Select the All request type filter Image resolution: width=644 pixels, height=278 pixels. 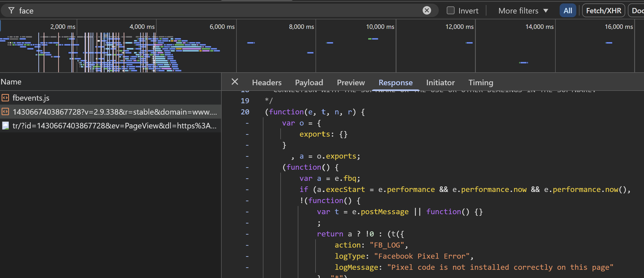(568, 11)
